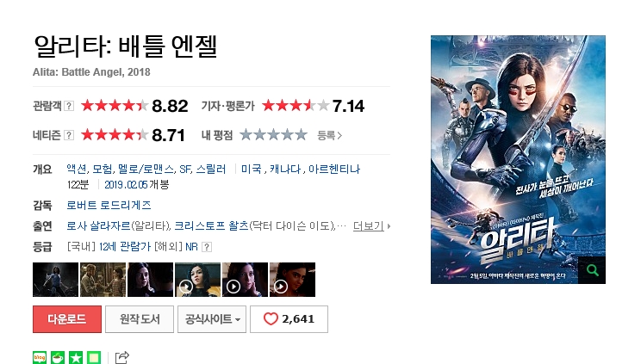
Task: Expand the 공식사이트 dropdown
Action: (212, 319)
